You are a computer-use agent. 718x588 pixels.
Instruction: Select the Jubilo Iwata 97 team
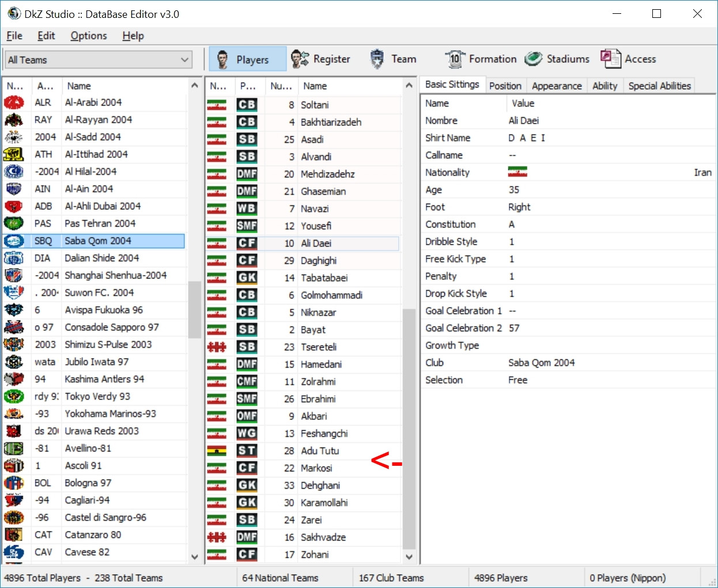94,362
